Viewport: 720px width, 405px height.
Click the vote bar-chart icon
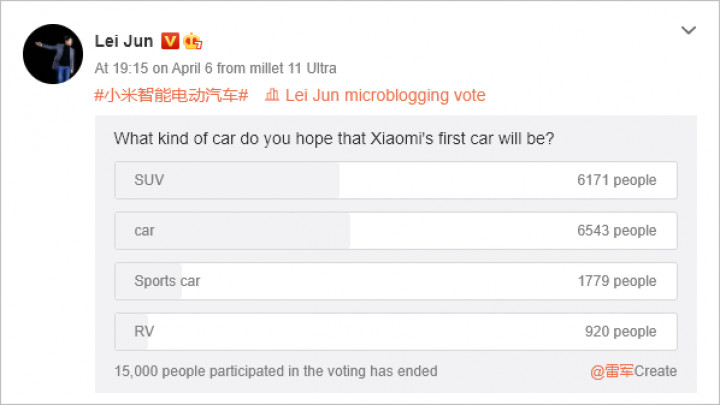click(x=272, y=95)
